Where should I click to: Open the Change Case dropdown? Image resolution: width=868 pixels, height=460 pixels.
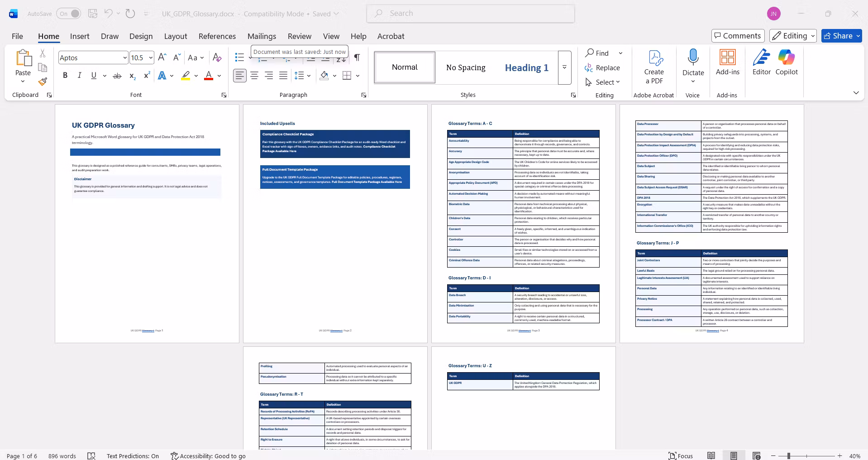click(x=196, y=57)
